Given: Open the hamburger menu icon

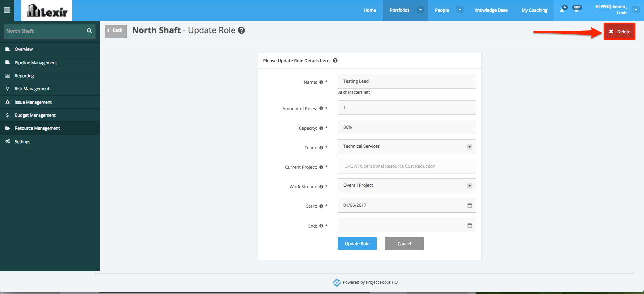Looking at the screenshot, I should tap(7, 10).
